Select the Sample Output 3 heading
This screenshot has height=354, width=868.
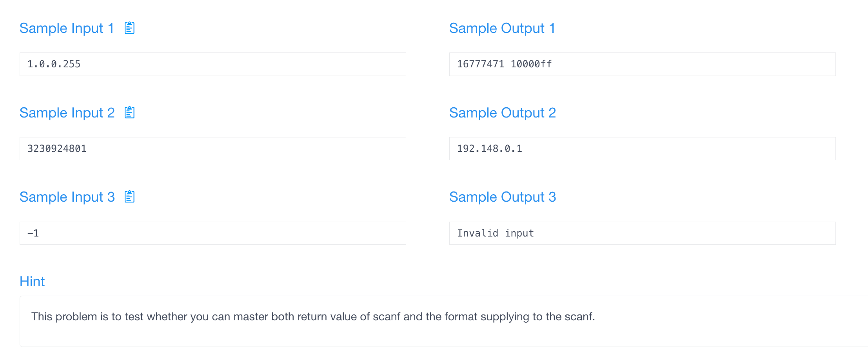pos(503,197)
